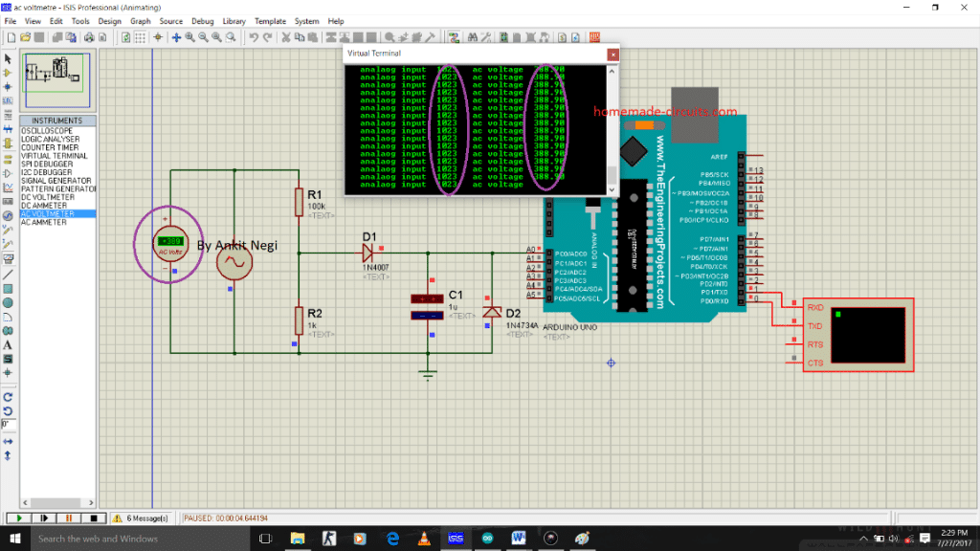
Task: Click the Rotate Clockwise icon
Action: coord(8,398)
